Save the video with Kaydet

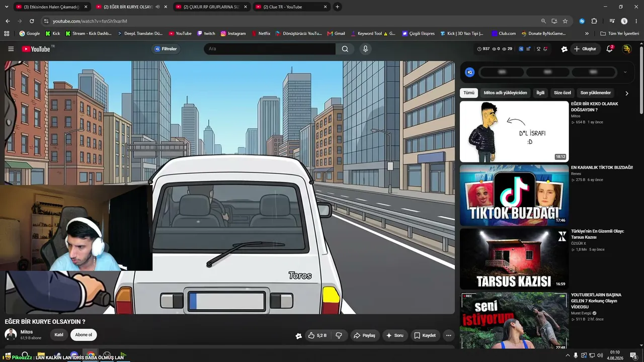pyautogui.click(x=425, y=335)
